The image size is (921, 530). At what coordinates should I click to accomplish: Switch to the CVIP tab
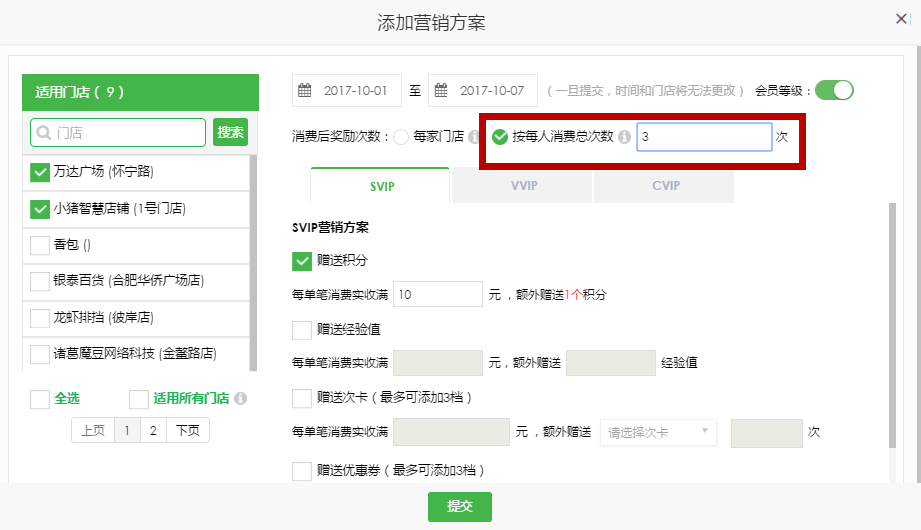[664, 186]
